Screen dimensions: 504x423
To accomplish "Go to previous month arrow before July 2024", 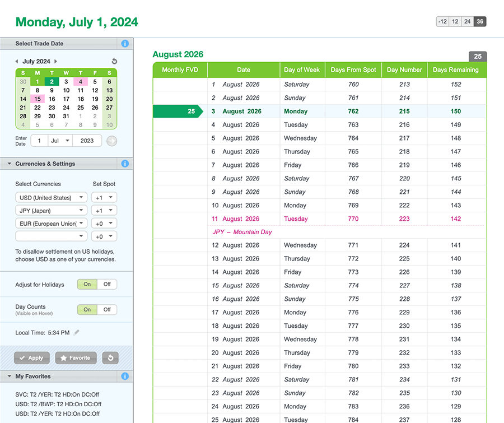I will [x=17, y=61].
